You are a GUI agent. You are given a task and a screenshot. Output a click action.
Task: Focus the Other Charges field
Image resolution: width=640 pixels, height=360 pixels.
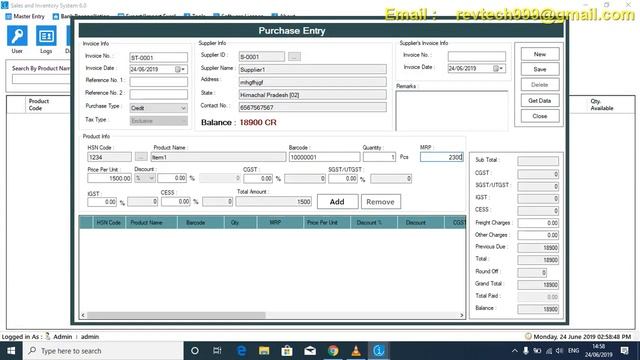pyautogui.click(x=538, y=235)
